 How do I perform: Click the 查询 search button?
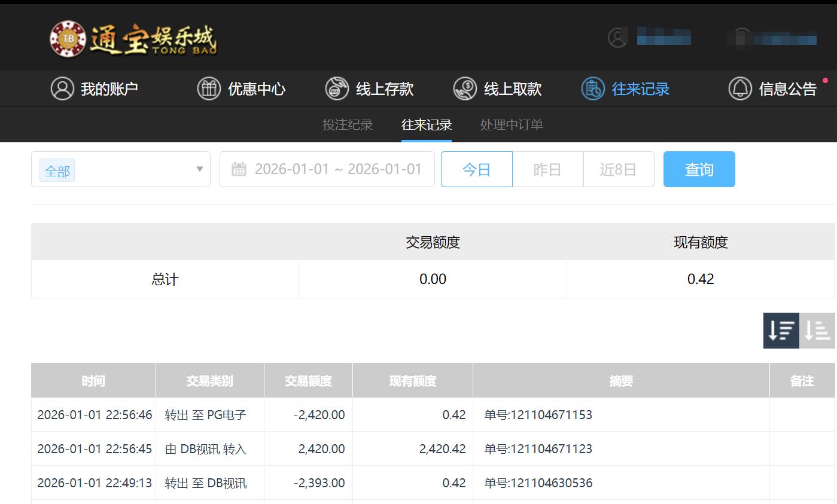click(699, 169)
